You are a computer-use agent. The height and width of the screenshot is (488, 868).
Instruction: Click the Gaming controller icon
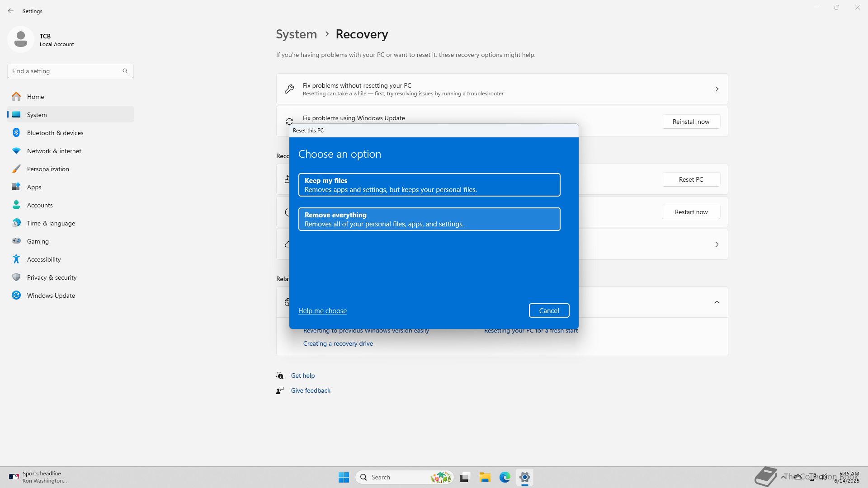[16, 241]
